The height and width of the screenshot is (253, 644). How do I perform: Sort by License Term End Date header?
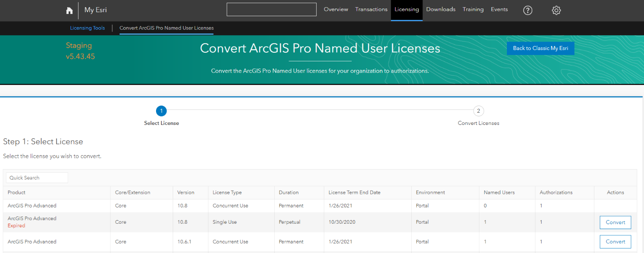click(354, 193)
